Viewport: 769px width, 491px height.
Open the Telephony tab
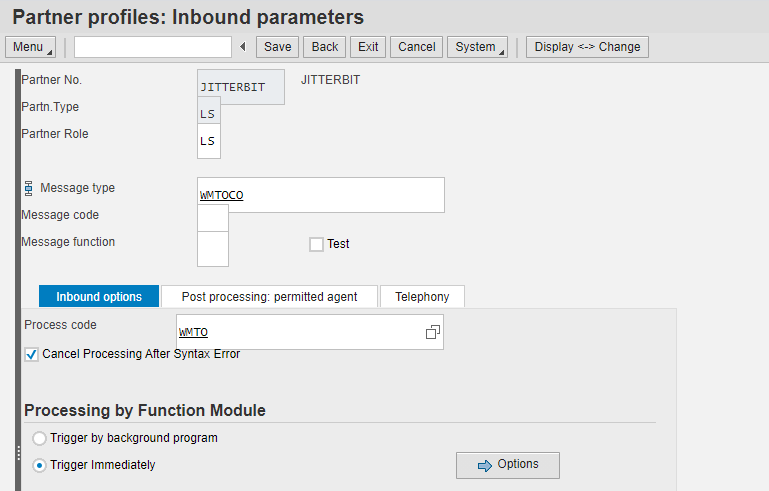(422, 297)
